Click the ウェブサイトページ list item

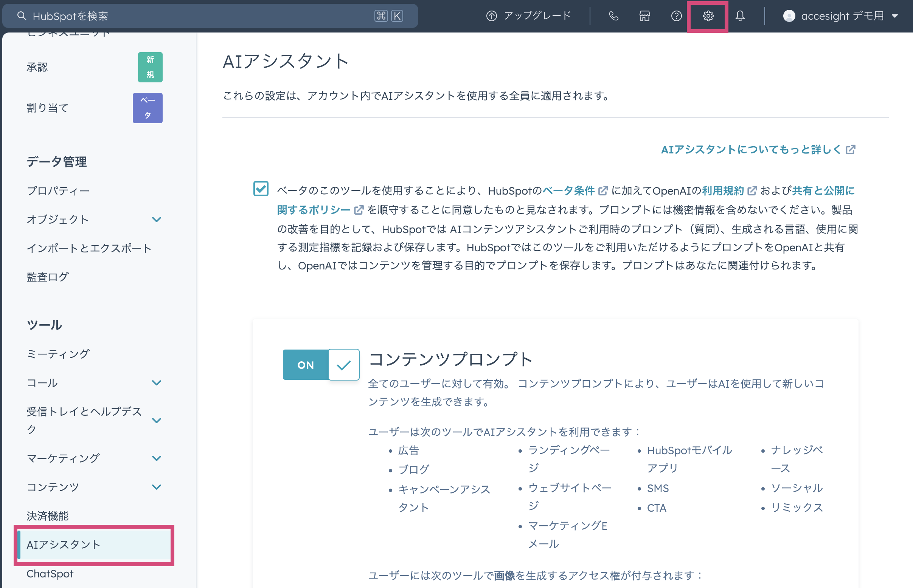click(570, 497)
